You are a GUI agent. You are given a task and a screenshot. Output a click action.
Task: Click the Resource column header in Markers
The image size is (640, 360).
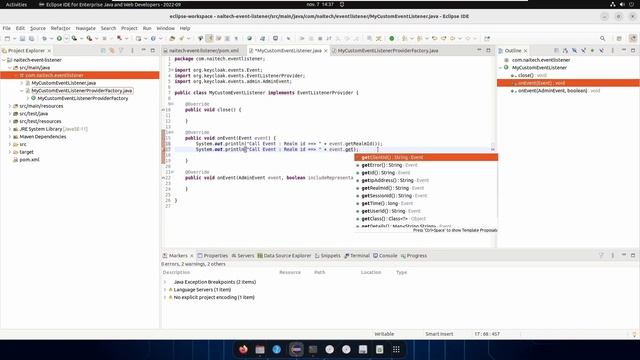click(290, 272)
